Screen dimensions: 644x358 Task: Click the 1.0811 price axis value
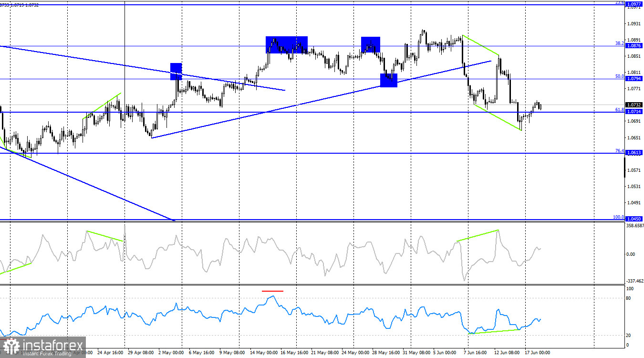(634, 72)
